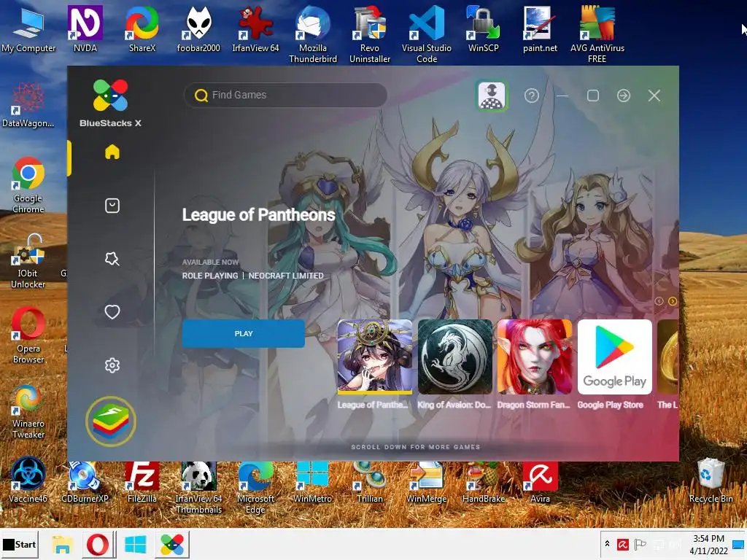Open BlueStacks X settings gear
Viewport: 747px width, 560px height.
(112, 366)
